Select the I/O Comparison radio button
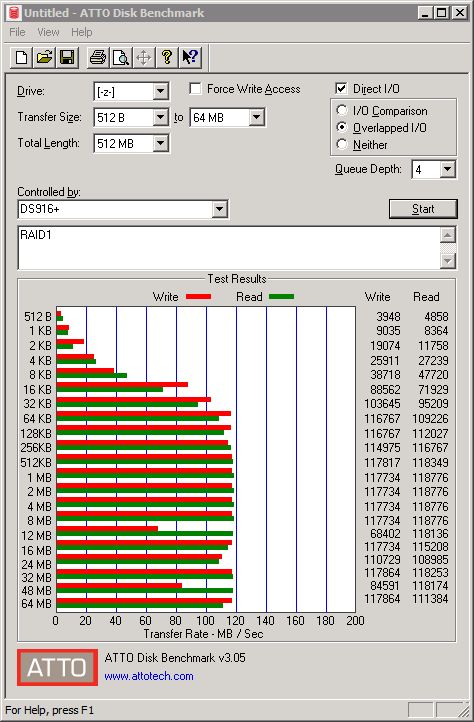Image resolution: width=474 pixels, height=722 pixels. [342, 111]
